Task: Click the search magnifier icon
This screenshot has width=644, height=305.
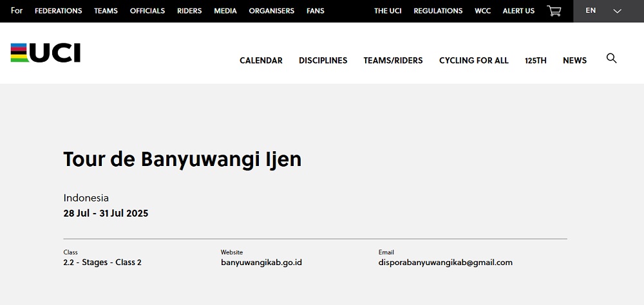Action: point(612,59)
